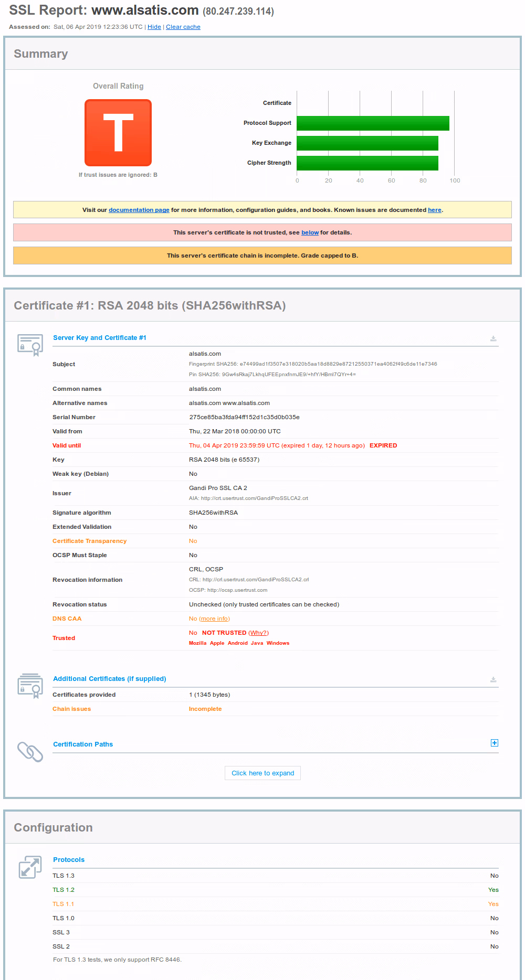
Task: Click the TLS 1.1 protocol row
Action: (x=276, y=904)
